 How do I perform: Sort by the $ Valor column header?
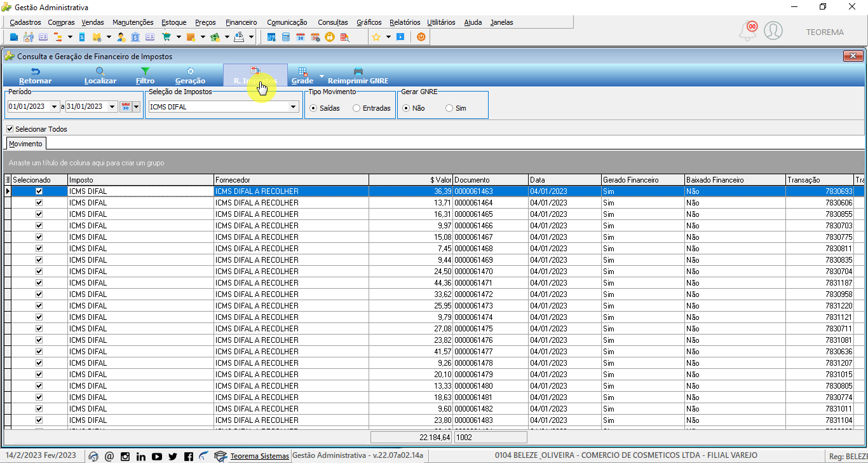[410, 180]
